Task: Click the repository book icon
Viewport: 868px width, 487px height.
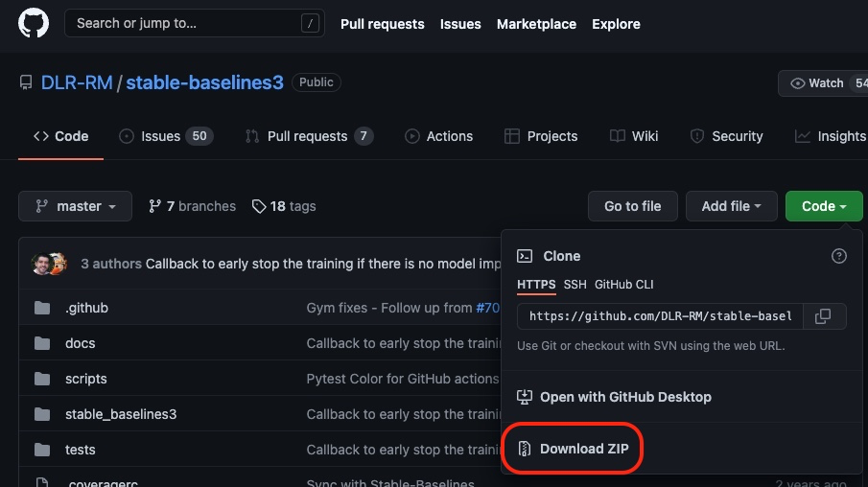Action: point(26,82)
